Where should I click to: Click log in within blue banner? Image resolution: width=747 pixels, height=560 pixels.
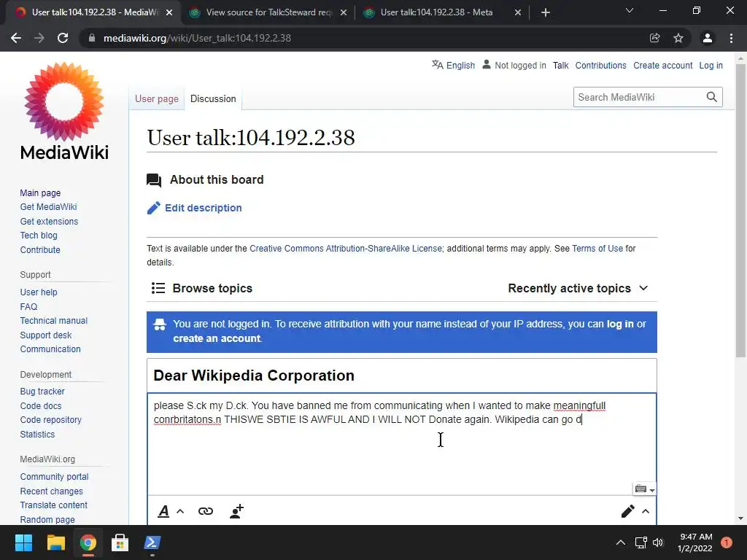[x=620, y=324]
